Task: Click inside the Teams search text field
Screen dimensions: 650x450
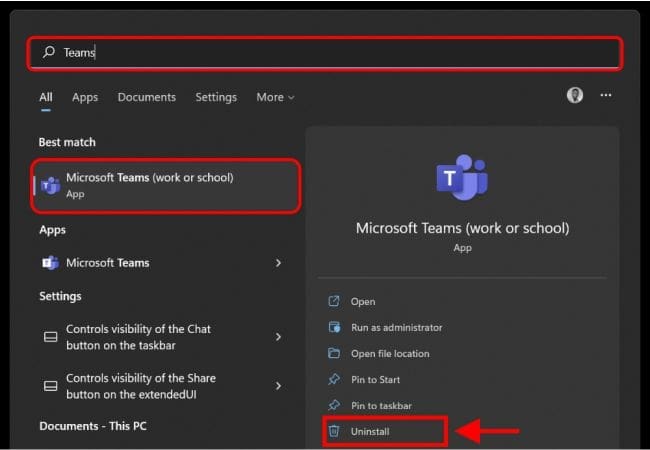Action: coord(330,53)
